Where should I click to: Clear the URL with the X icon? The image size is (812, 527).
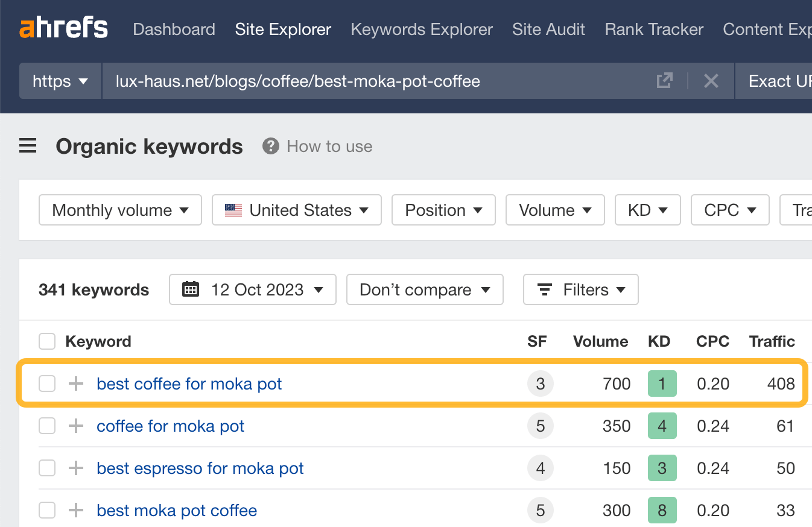pos(711,80)
